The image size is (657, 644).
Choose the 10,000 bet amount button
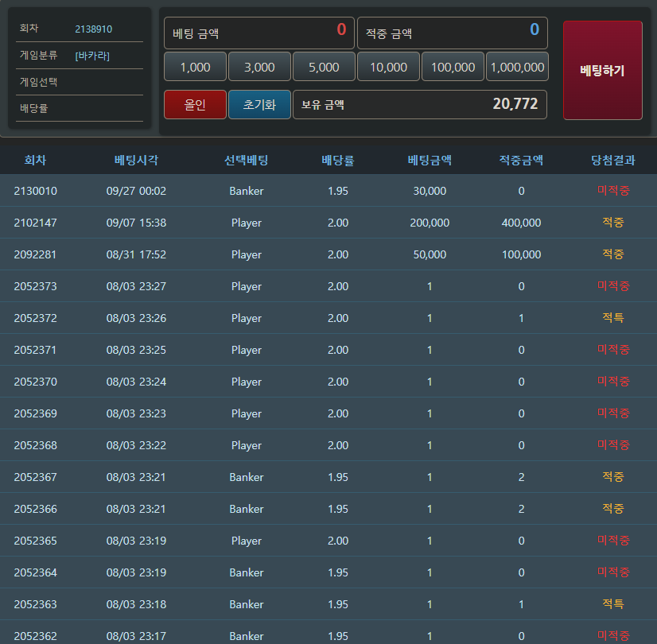(388, 67)
